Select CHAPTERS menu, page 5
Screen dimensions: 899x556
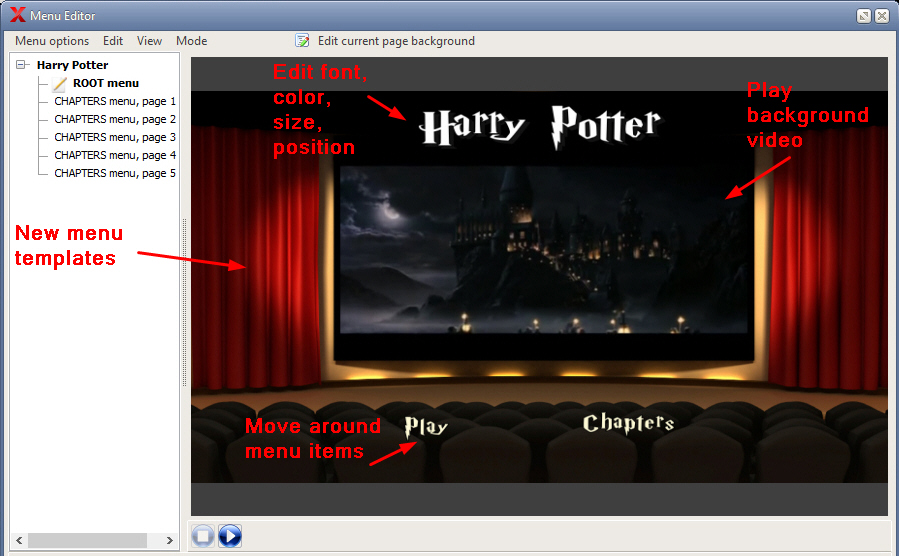(115, 173)
